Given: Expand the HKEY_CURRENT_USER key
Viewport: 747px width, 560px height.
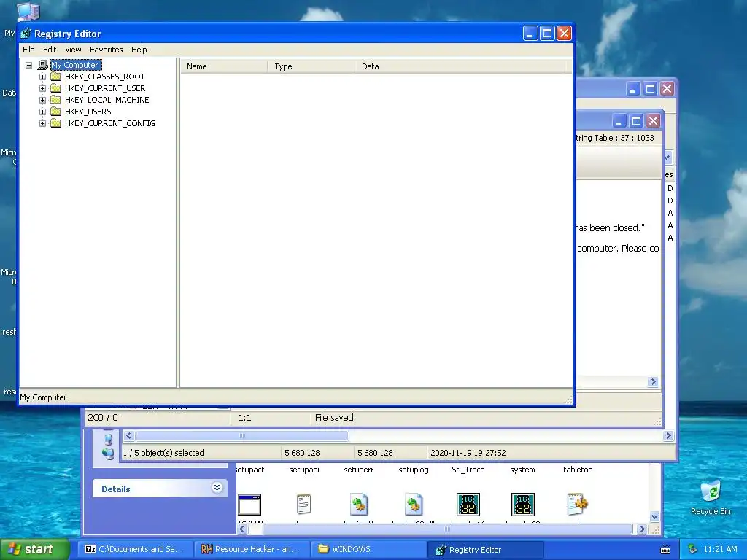Looking at the screenshot, I should (x=42, y=88).
